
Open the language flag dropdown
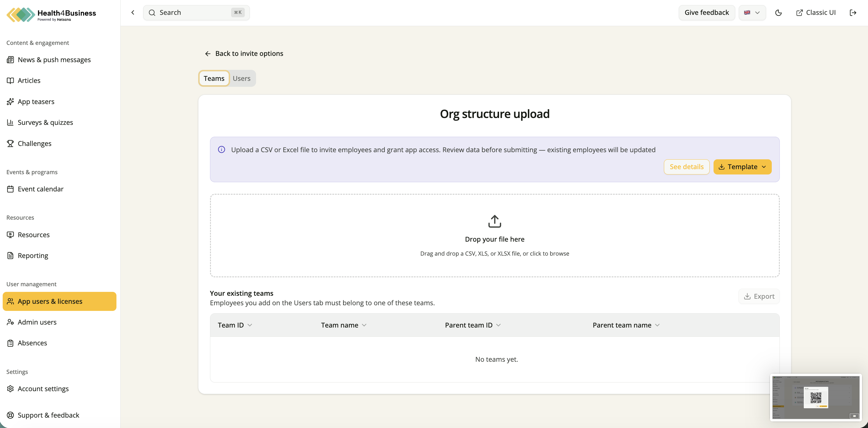[x=752, y=12]
